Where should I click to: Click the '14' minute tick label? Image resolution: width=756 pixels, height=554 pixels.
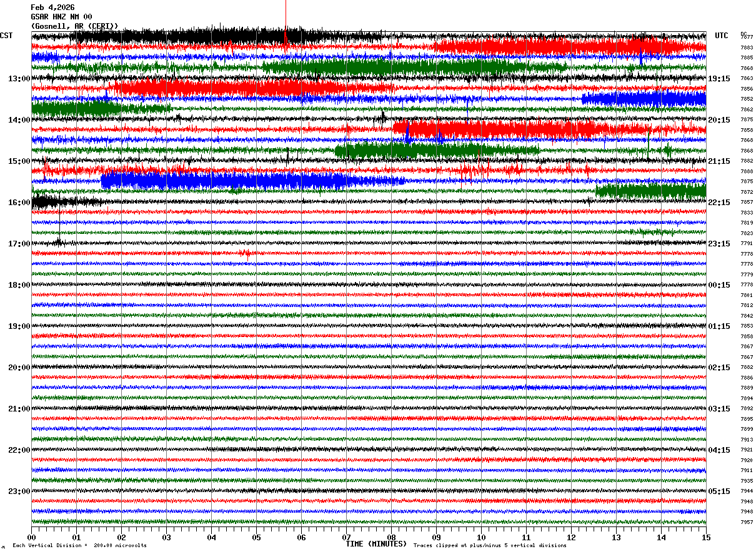pyautogui.click(x=662, y=537)
